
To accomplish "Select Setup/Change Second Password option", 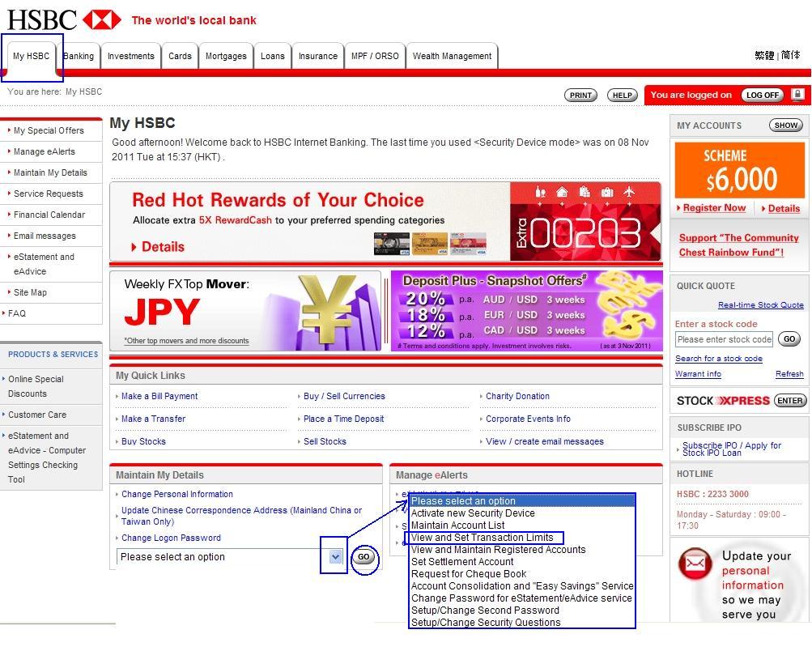I will 485,610.
